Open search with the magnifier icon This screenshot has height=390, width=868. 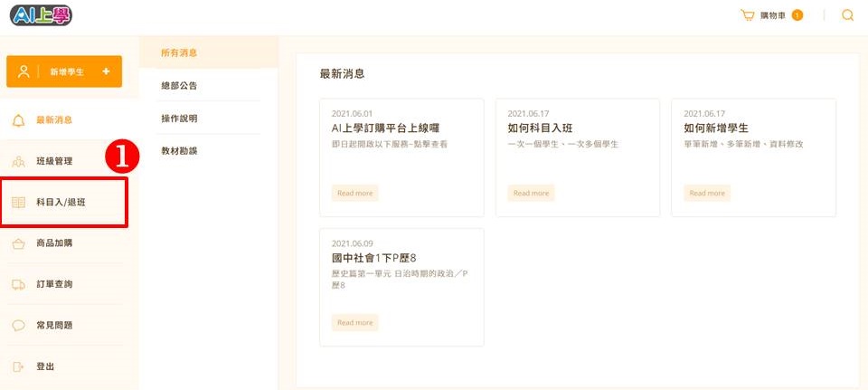click(x=847, y=15)
